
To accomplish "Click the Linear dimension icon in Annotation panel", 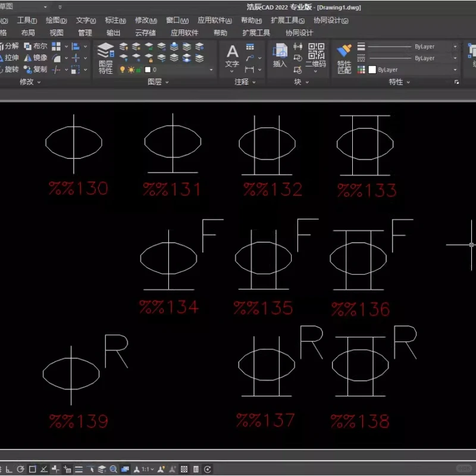I will point(249,70).
